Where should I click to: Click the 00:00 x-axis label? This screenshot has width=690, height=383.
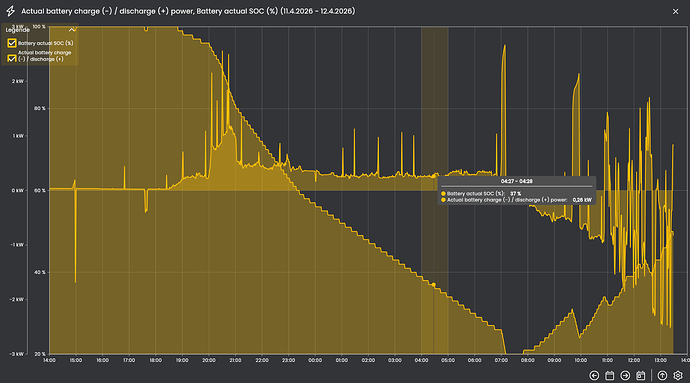pyautogui.click(x=315, y=360)
